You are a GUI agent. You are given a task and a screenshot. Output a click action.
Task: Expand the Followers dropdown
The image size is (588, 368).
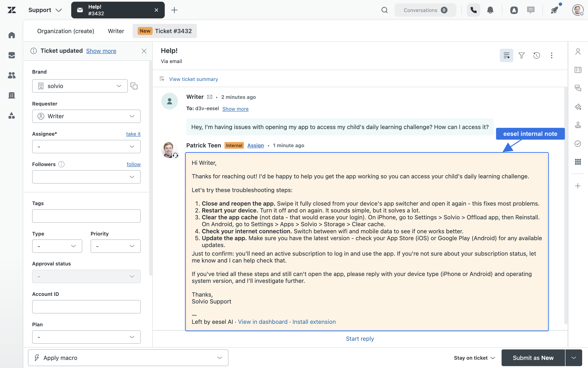click(86, 177)
